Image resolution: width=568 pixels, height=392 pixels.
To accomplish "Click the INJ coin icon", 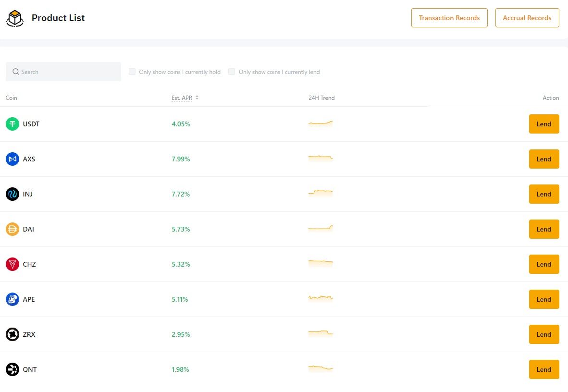I will [x=12, y=194].
